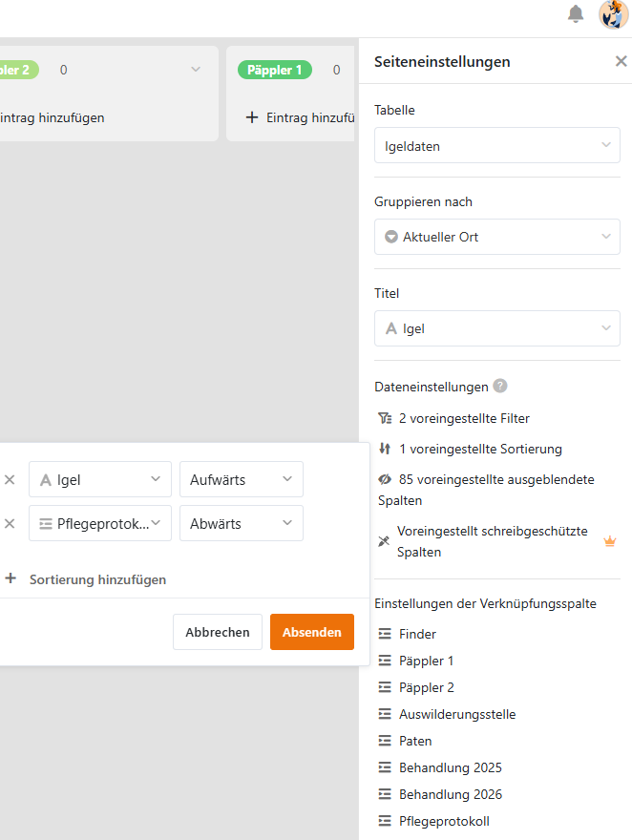Change Abwärts sort direction dropdown
Screen dimensions: 632x840
[x=241, y=523]
